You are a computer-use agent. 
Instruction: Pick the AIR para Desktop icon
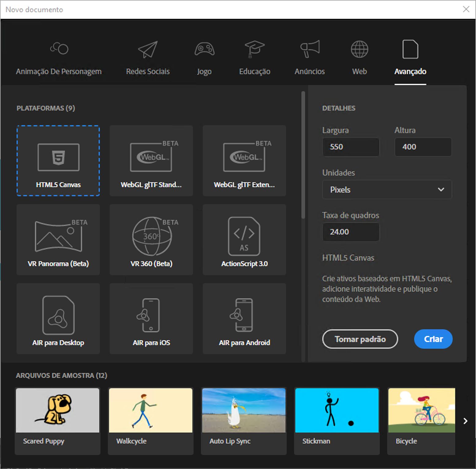(58, 315)
